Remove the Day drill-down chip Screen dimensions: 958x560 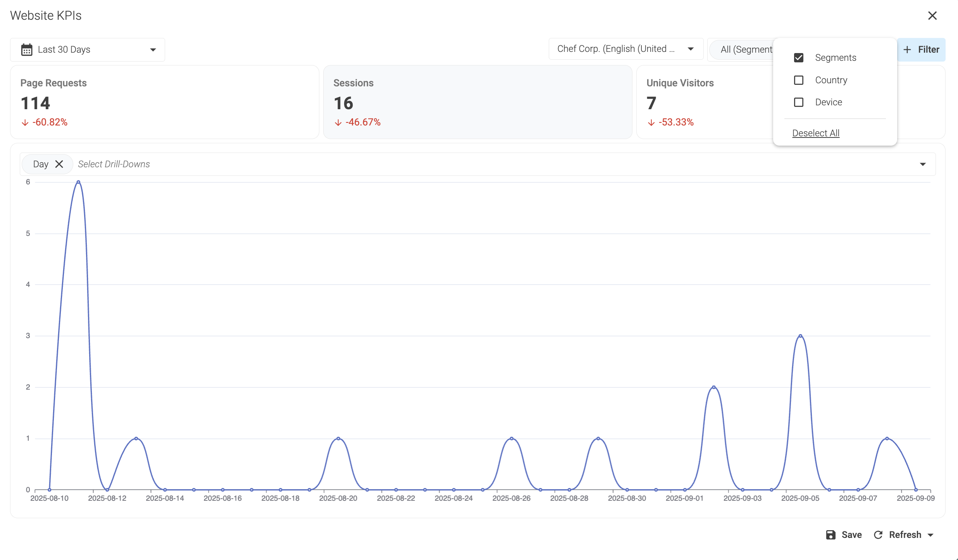point(59,164)
